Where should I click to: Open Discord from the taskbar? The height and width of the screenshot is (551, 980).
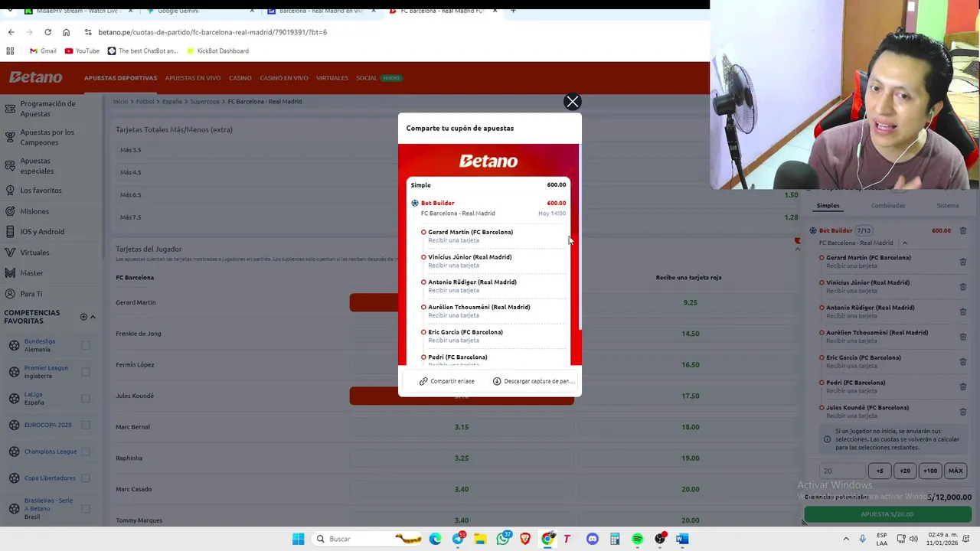pos(592,539)
